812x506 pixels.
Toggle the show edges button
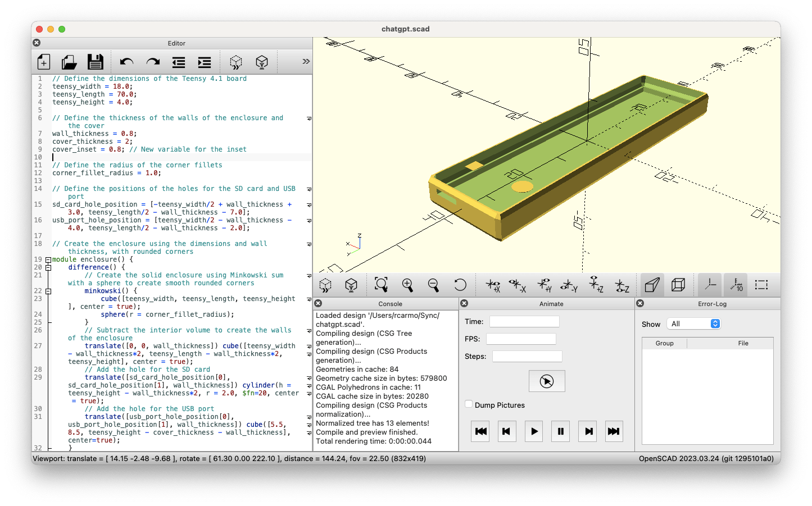point(761,285)
